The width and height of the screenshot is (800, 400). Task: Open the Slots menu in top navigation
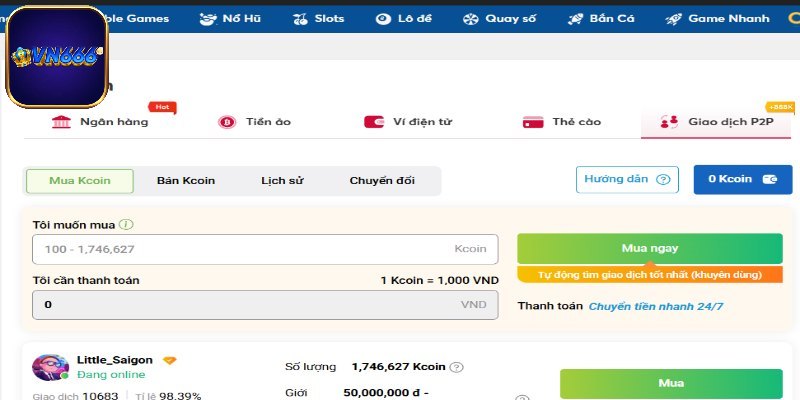coord(318,18)
